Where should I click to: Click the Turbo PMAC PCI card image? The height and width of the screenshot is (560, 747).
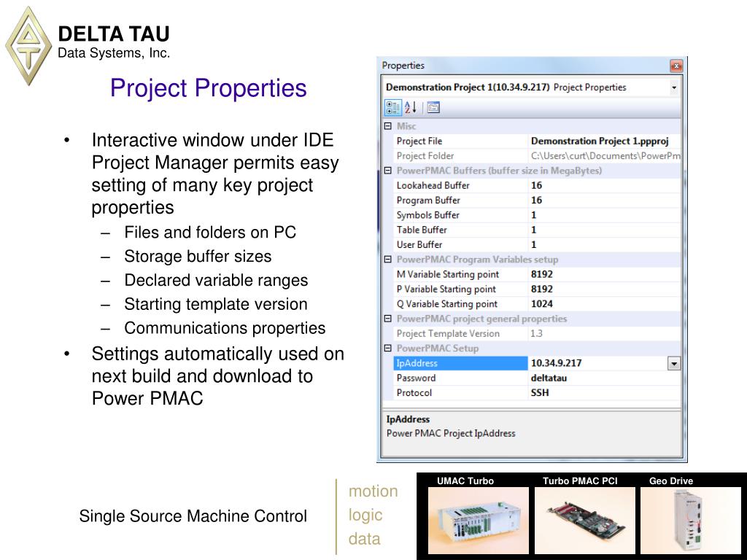(585, 520)
